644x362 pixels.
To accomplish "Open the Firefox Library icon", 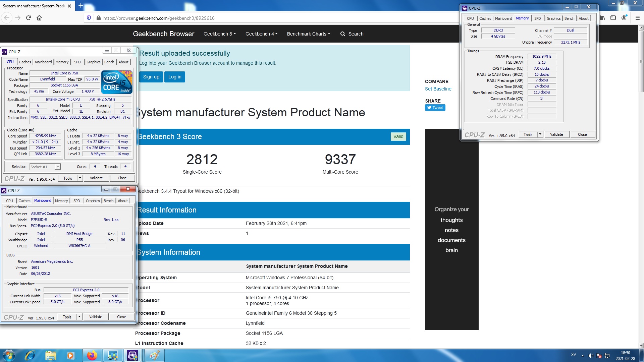I will pyautogui.click(x=602, y=18).
